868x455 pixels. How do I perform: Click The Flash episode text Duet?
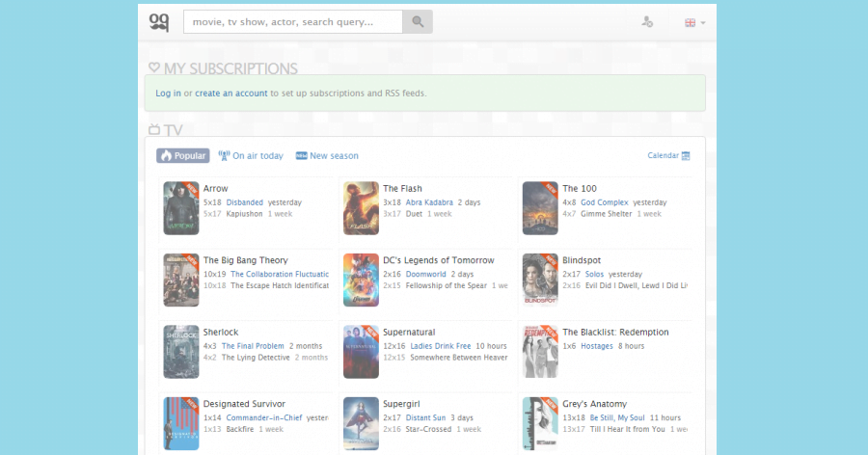pos(414,214)
